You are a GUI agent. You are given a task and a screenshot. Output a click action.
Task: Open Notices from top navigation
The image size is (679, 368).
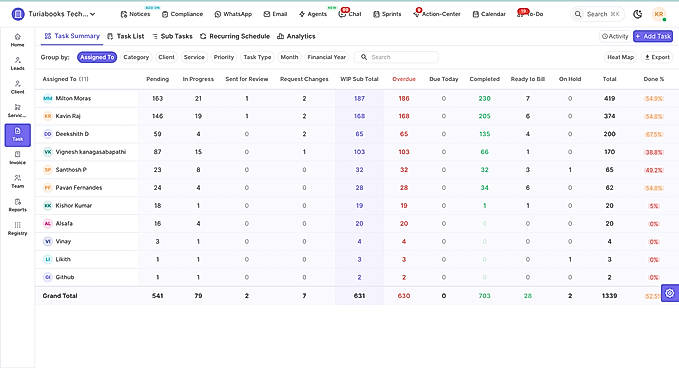[x=135, y=14]
